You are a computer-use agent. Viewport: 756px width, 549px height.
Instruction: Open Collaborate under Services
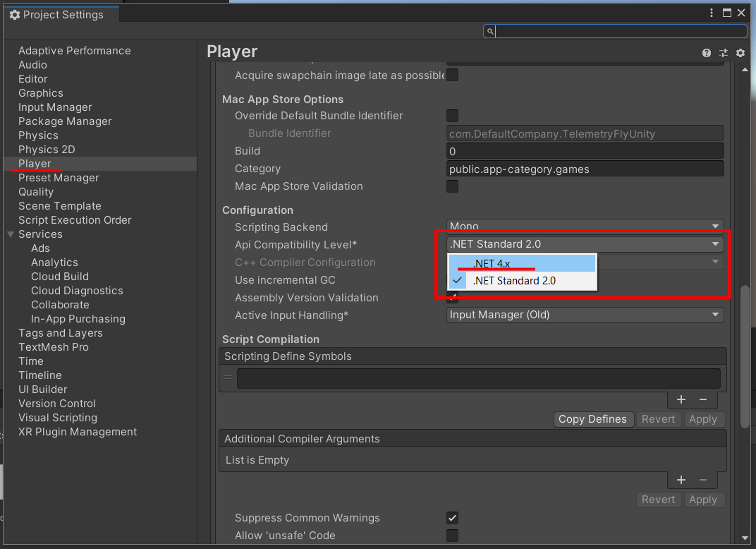pos(60,305)
